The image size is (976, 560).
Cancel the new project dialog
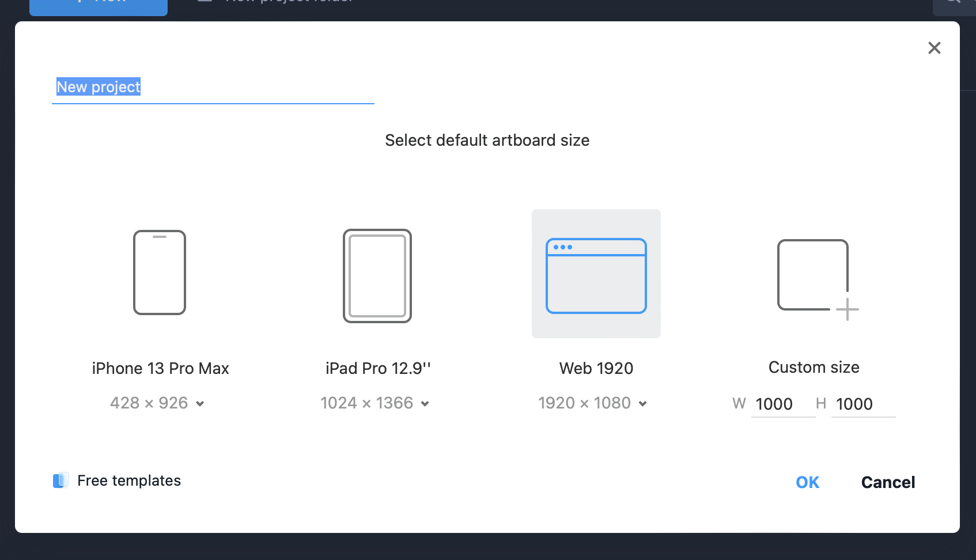[887, 482]
